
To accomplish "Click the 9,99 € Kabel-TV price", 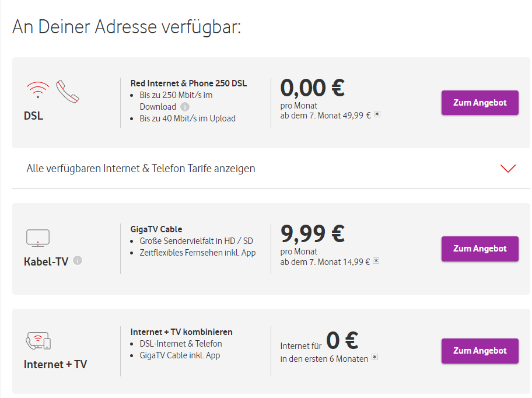I will pyautogui.click(x=312, y=234).
